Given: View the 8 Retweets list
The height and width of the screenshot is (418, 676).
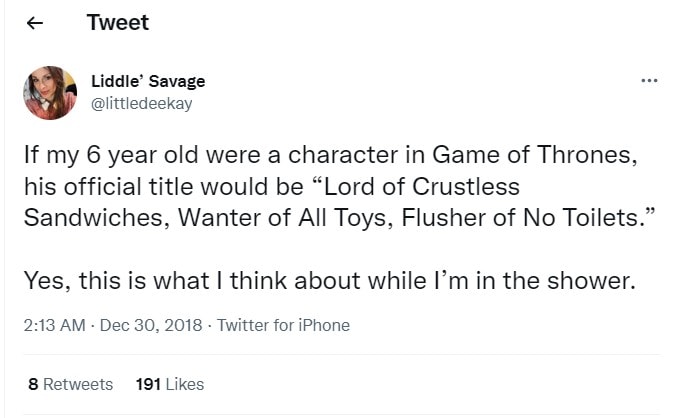Looking at the screenshot, I should tap(70, 384).
